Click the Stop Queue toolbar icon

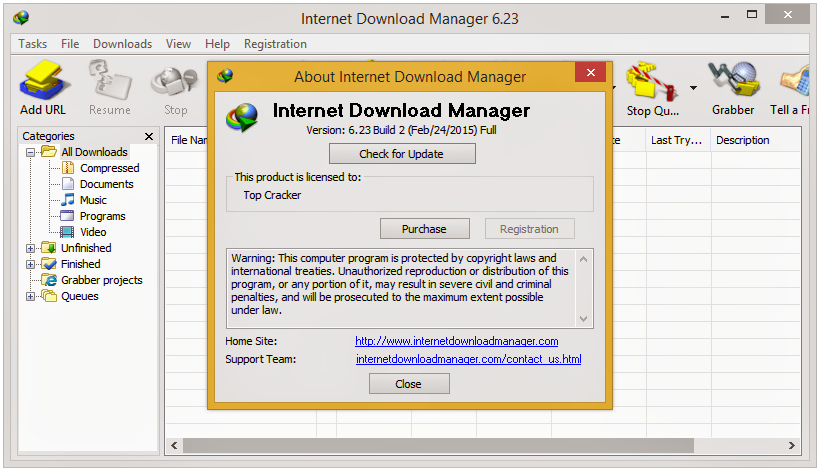(x=652, y=81)
